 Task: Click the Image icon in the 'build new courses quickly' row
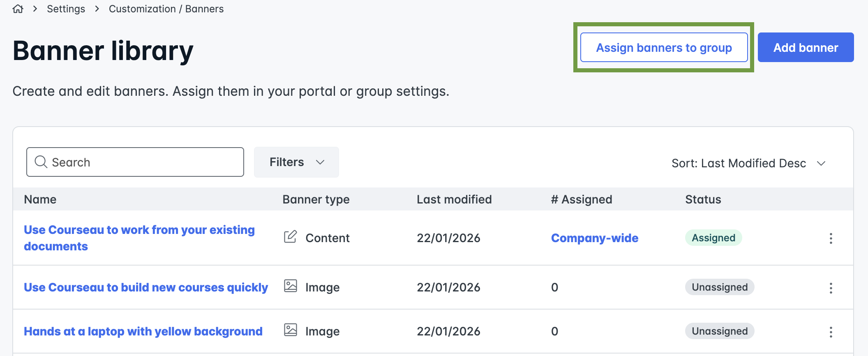pos(290,286)
